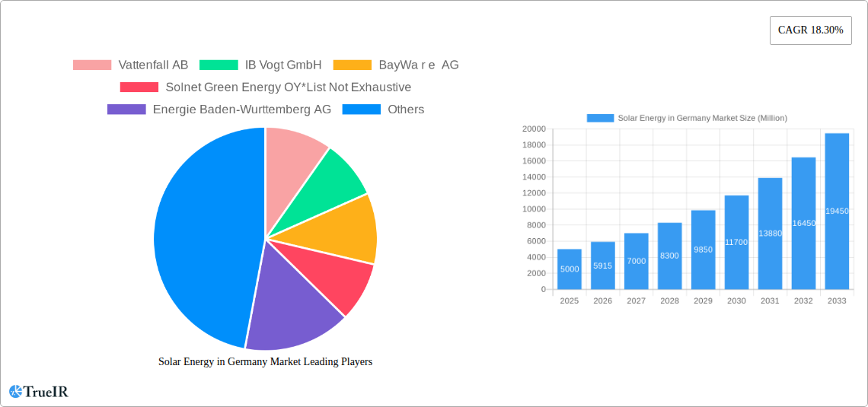Toggle BayWa r e AG legend swatch
868x407 pixels.
(x=352, y=65)
